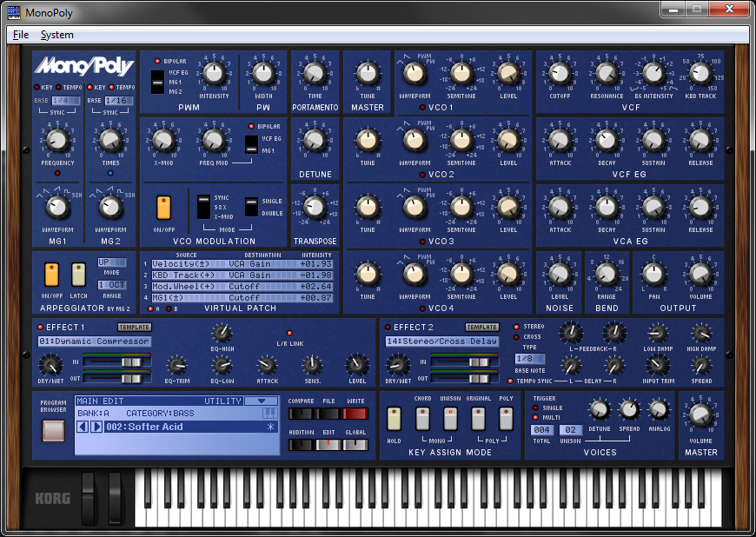
Task: Toggle the PWM Bipolar LED
Action: point(157,61)
